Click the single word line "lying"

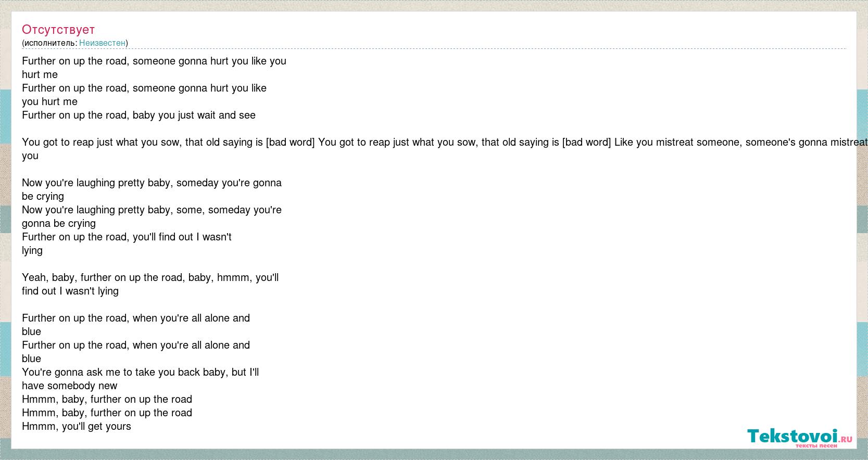(x=32, y=250)
